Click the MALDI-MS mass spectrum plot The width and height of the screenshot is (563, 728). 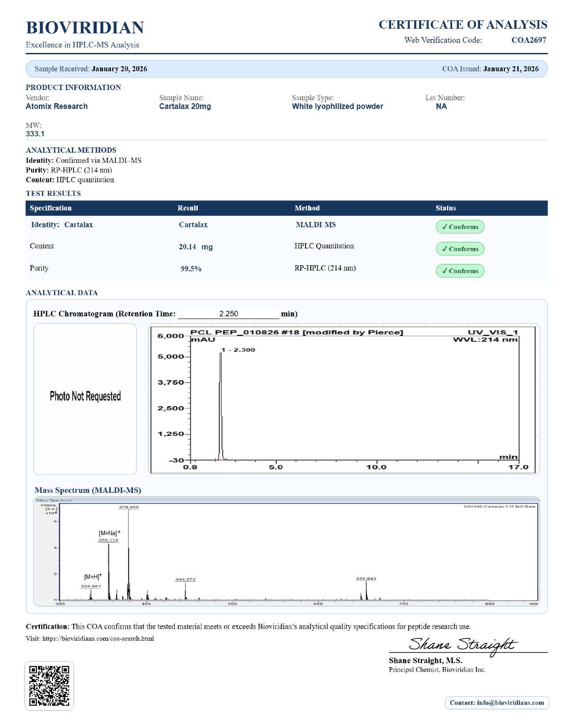tap(287, 552)
